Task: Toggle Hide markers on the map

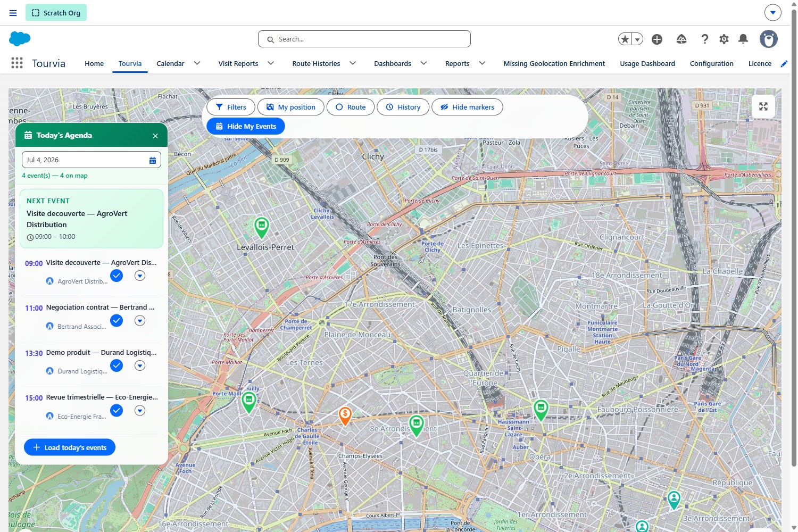Action: point(467,107)
